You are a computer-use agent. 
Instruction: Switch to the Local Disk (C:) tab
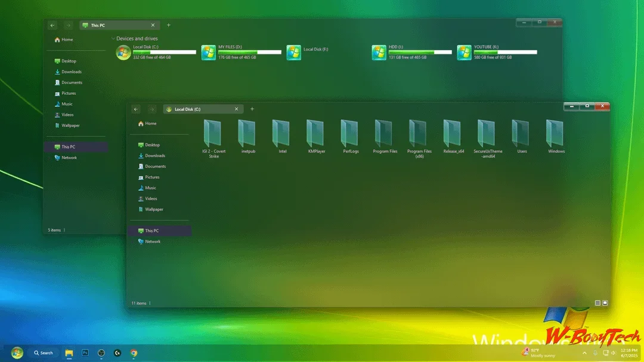[x=192, y=109]
